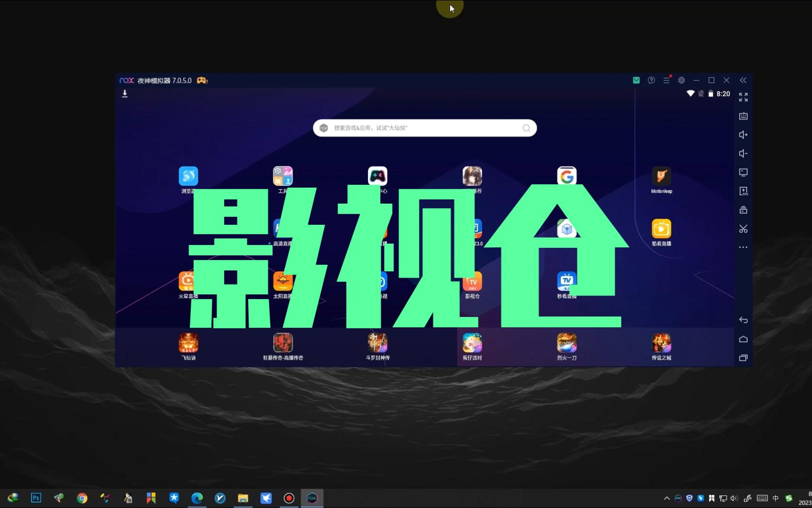Open Nox help question mark
This screenshot has width=812, height=508.
(x=651, y=80)
